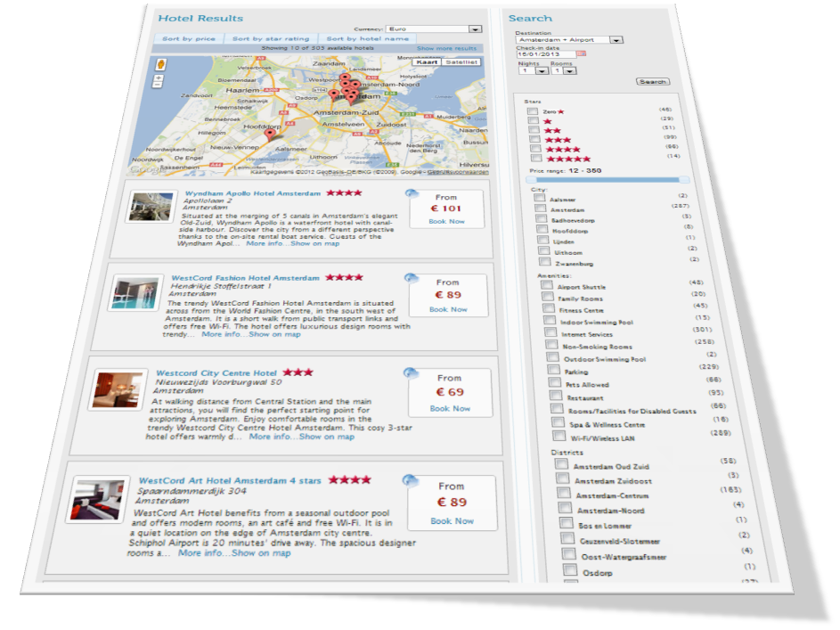Expand the Destination dropdown
Viewport: 840px width, 630px height.
(616, 40)
